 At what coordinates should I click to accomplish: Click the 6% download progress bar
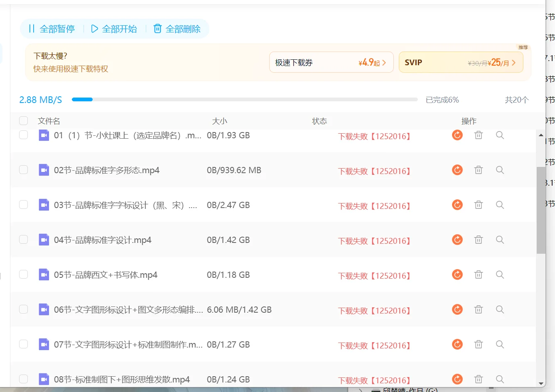coord(245,99)
